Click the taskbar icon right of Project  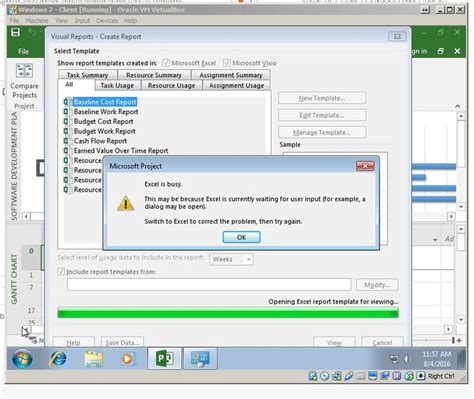pos(200,359)
